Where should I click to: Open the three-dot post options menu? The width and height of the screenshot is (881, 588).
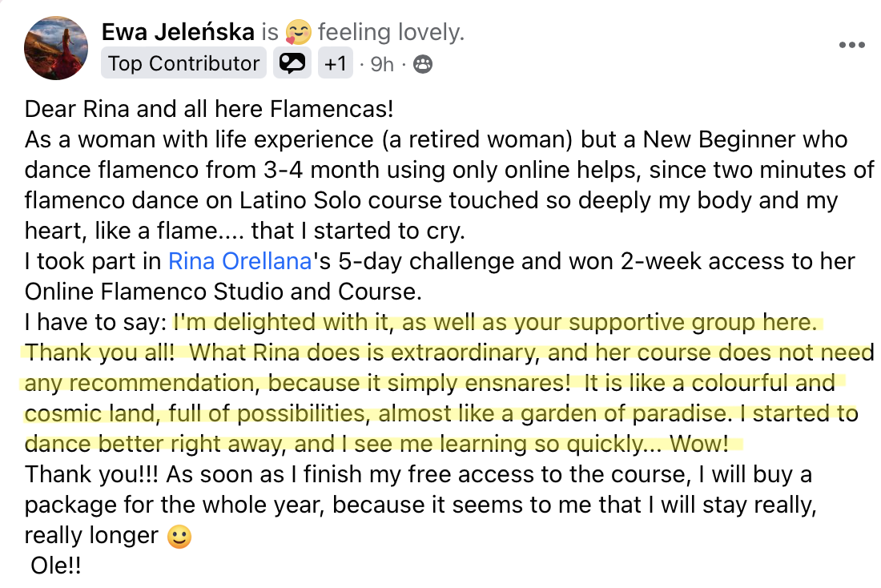pos(852,45)
